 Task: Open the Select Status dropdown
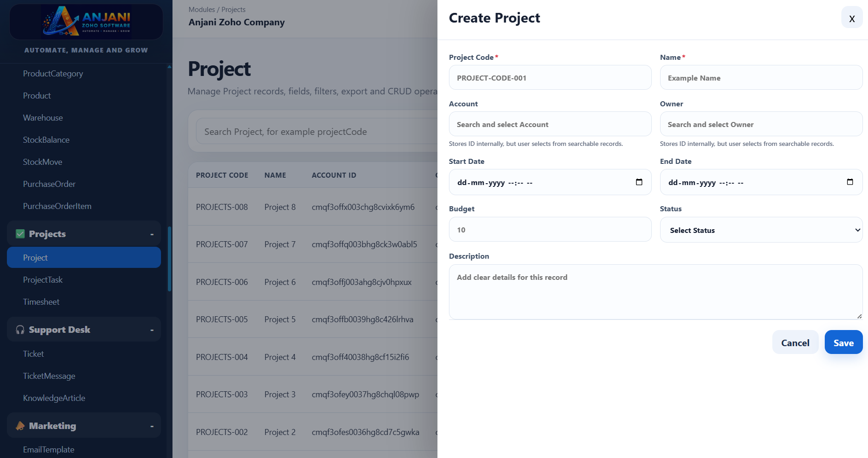pos(761,230)
